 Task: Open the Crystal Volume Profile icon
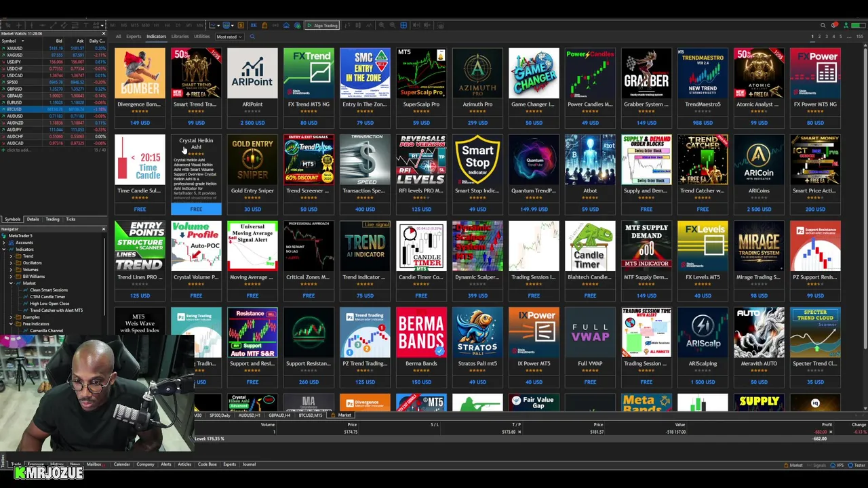pos(196,246)
